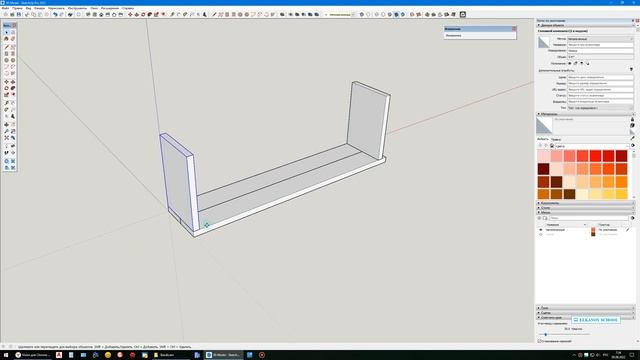Redo action via top toolbar arrow
Screen dimensions: 640x360
click(x=62, y=14)
